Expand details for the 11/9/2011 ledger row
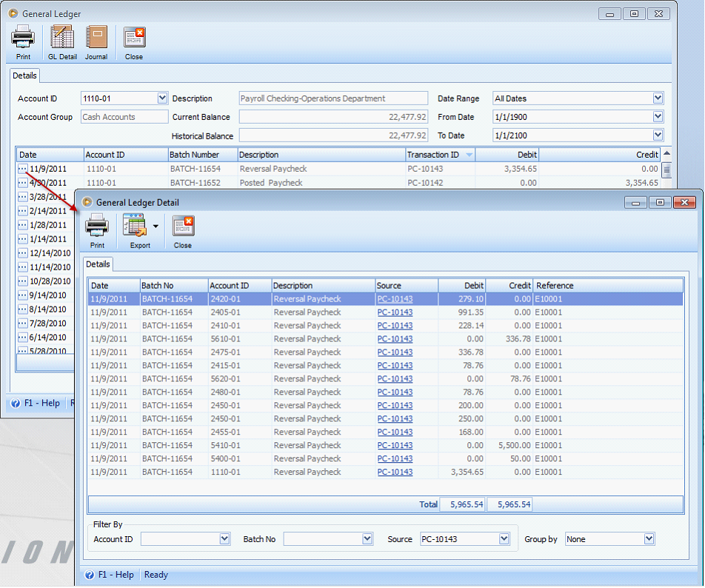705x588 pixels. tap(23, 168)
